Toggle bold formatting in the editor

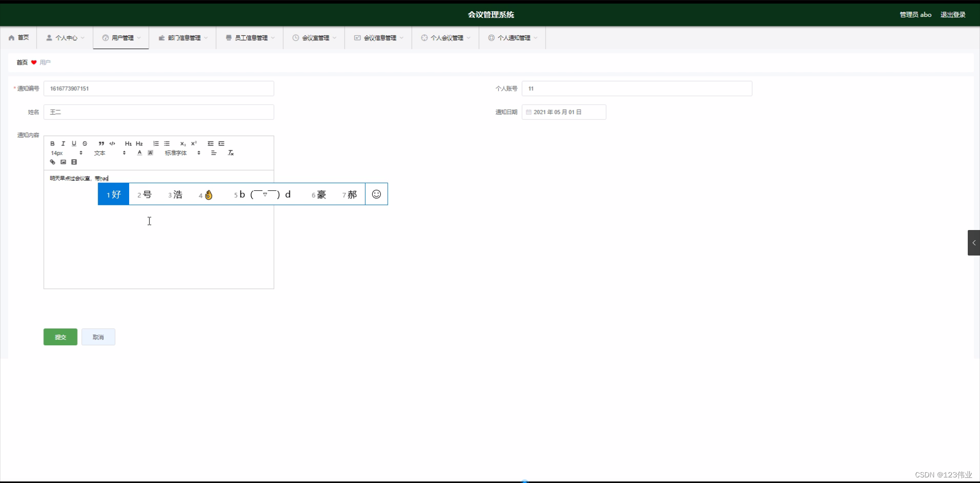(53, 143)
